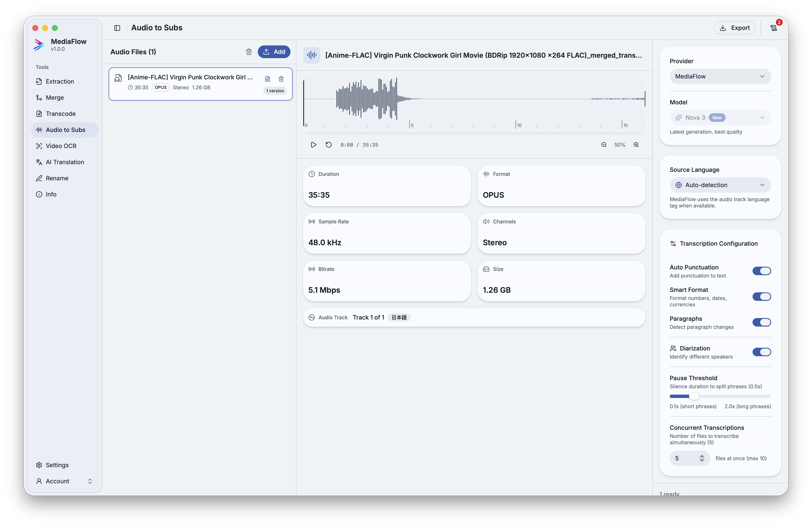Go to the Merge tool
This screenshot has height=527, width=812.
click(65, 98)
